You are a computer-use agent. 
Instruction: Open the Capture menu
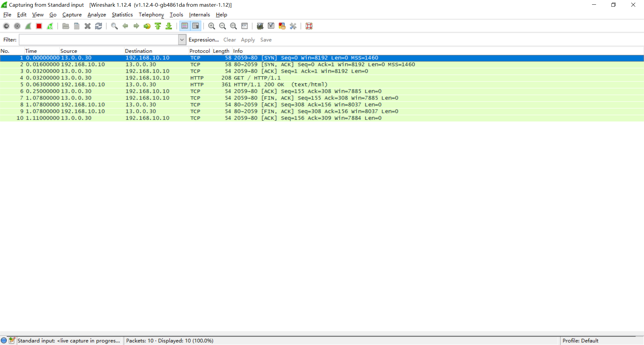pyautogui.click(x=72, y=15)
